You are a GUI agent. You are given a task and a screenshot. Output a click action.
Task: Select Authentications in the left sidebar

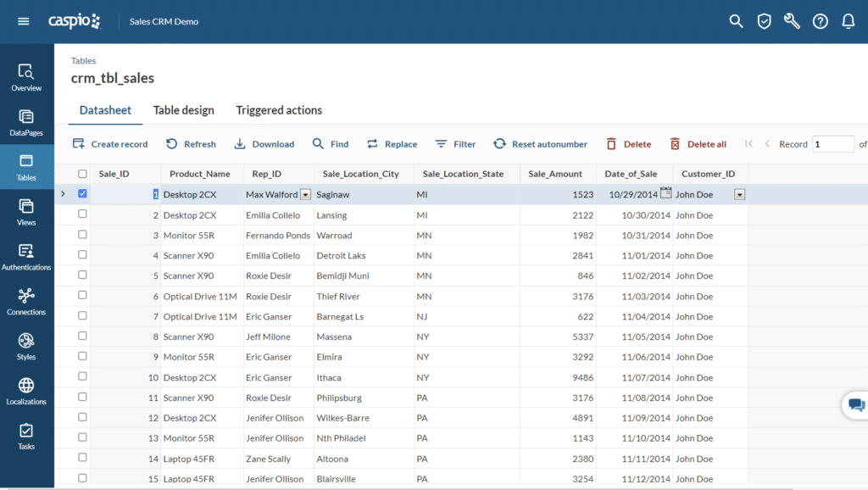click(26, 257)
